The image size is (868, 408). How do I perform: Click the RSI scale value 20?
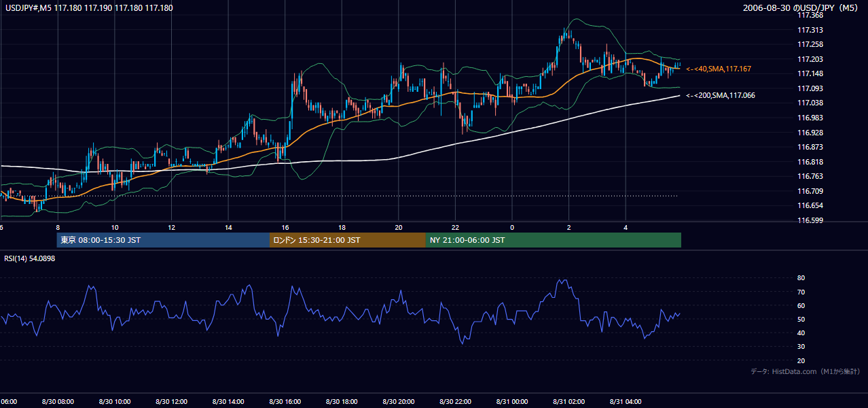tap(801, 360)
